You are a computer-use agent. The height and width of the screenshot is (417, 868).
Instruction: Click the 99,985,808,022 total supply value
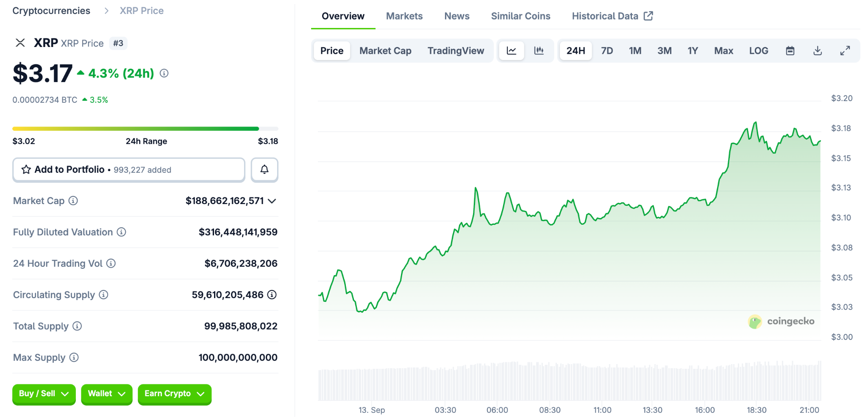point(241,326)
